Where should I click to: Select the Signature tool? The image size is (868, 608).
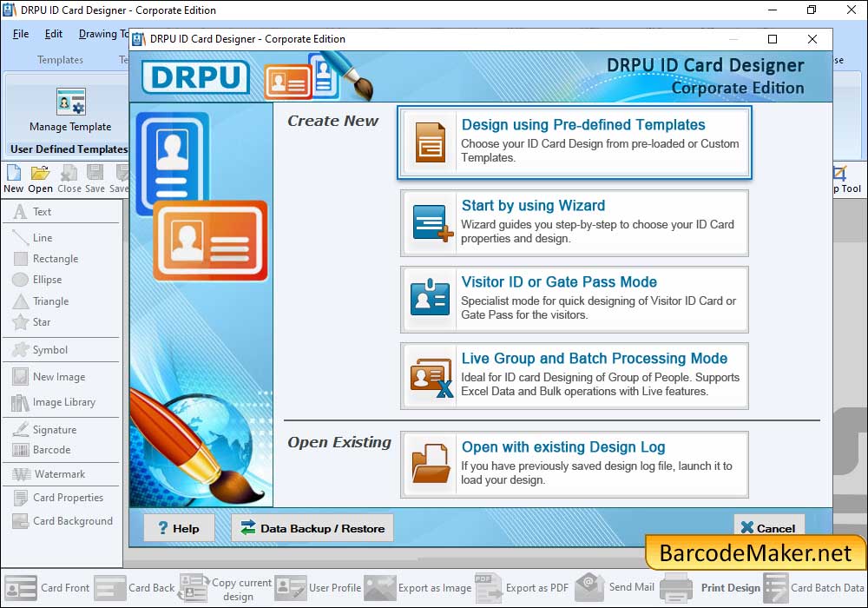coord(44,430)
